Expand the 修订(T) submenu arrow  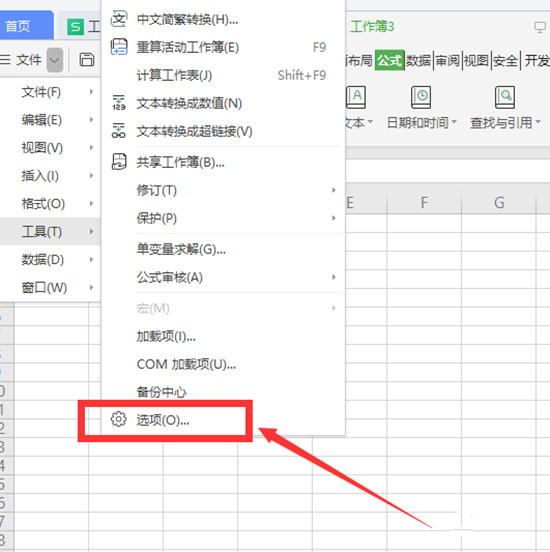pos(333,190)
